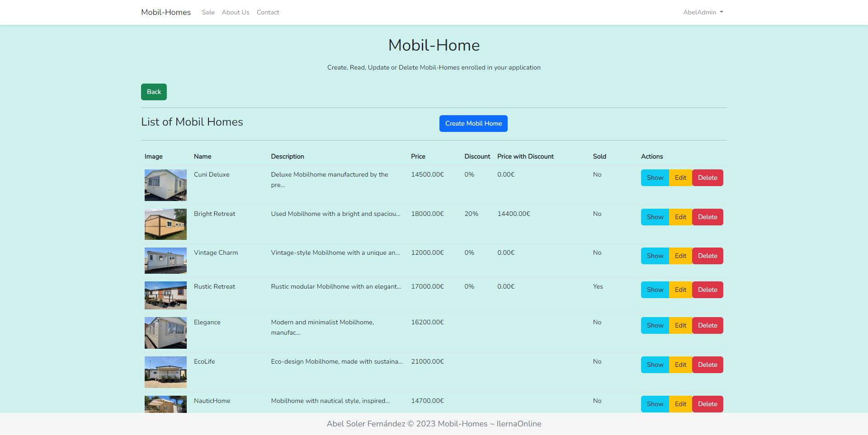The width and height of the screenshot is (868, 435).
Task: Click the Rustic Retreat thumbnail
Action: pyautogui.click(x=165, y=295)
